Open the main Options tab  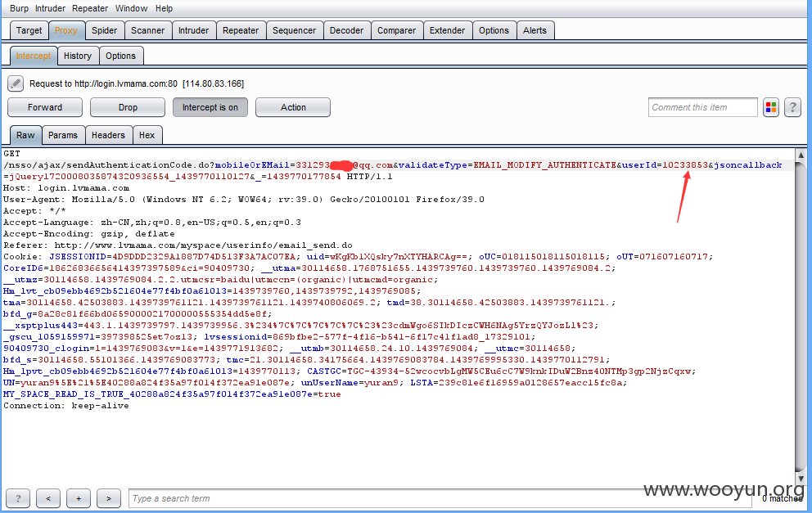tap(494, 30)
